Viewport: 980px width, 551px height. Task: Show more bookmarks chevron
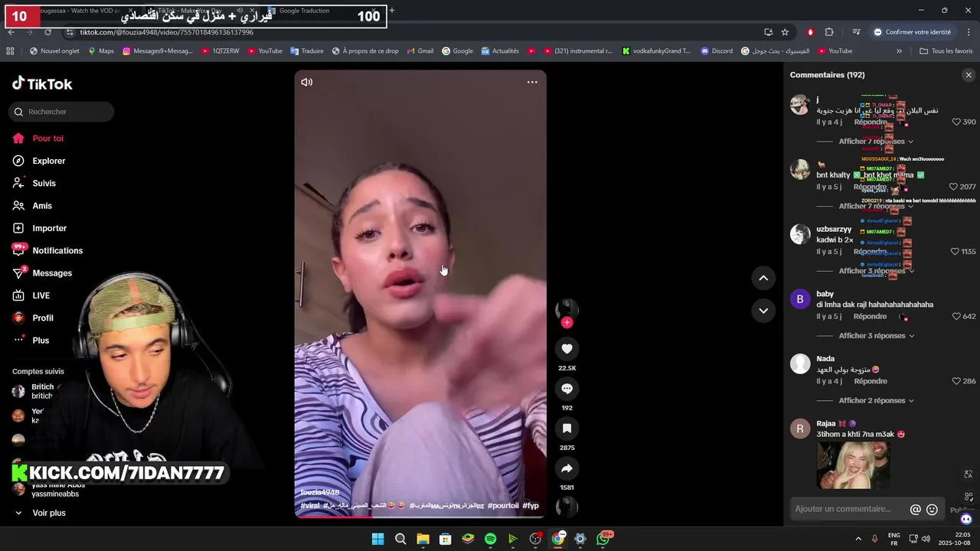899,51
